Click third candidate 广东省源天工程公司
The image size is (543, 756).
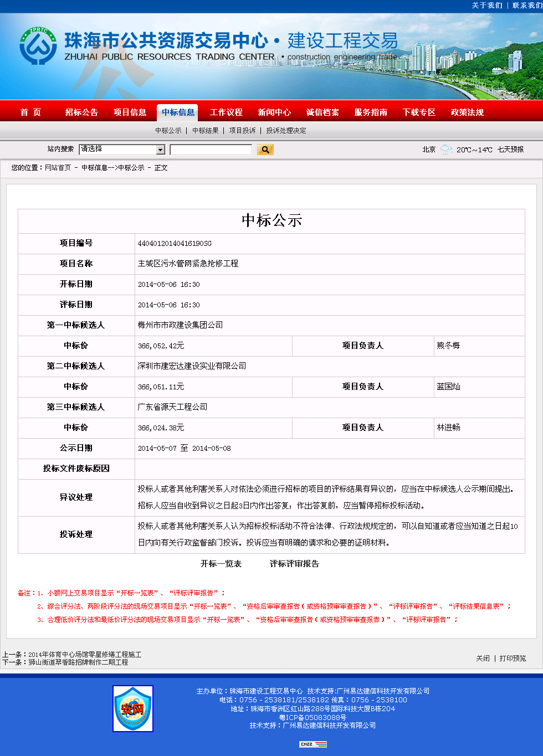172,407
